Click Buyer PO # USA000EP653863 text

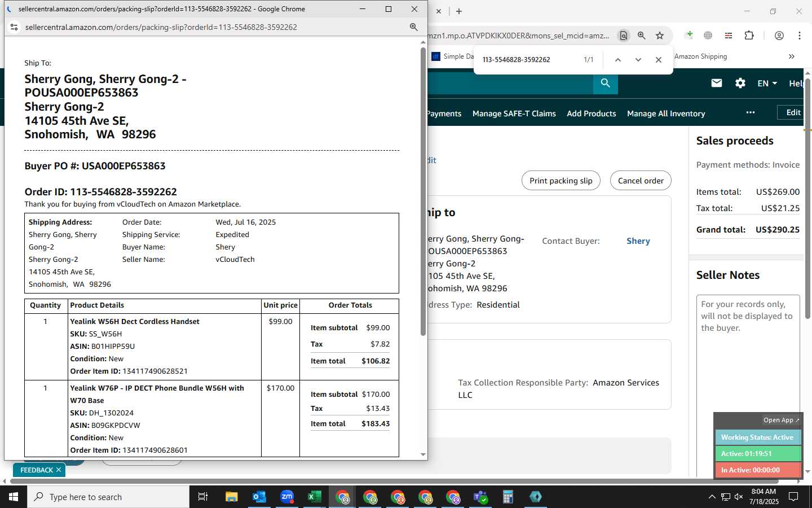(x=95, y=166)
